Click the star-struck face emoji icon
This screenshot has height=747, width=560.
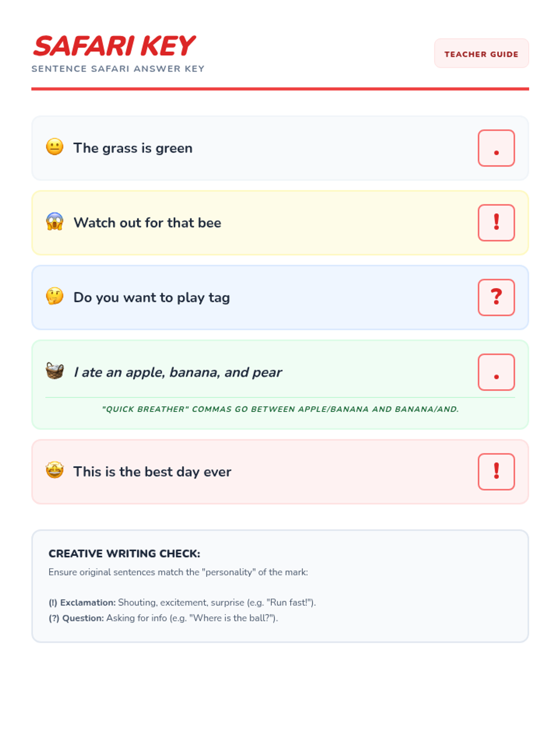(x=55, y=470)
